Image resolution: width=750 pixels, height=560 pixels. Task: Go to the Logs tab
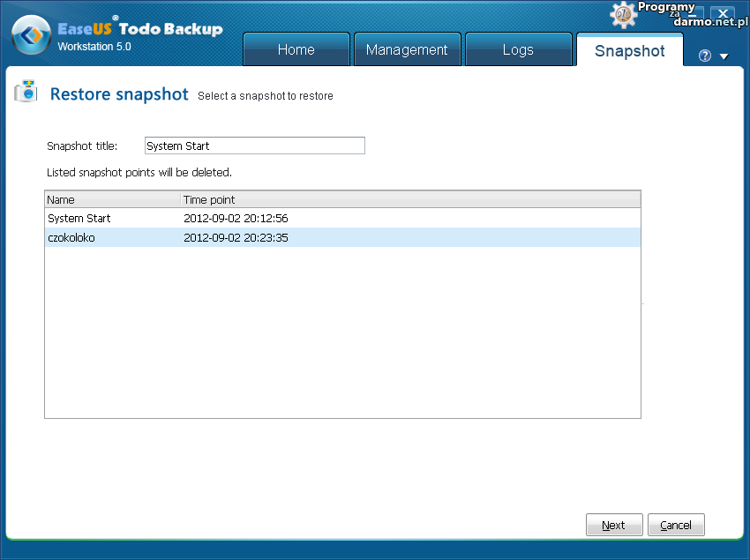pyautogui.click(x=517, y=49)
